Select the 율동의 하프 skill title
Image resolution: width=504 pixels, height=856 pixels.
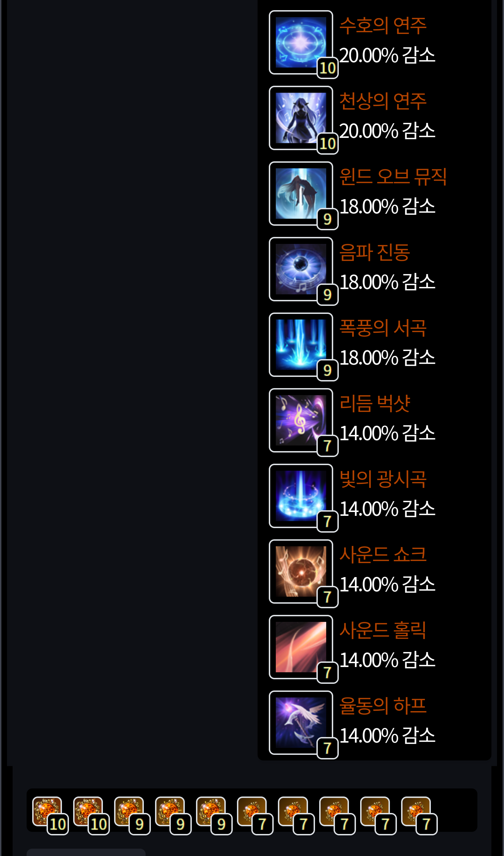pyautogui.click(x=383, y=706)
